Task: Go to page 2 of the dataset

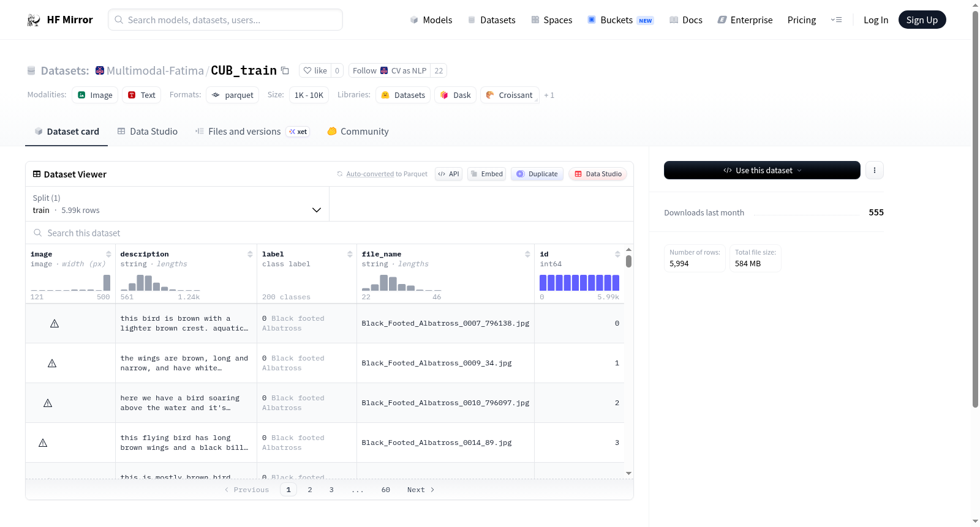Action: coord(310,490)
